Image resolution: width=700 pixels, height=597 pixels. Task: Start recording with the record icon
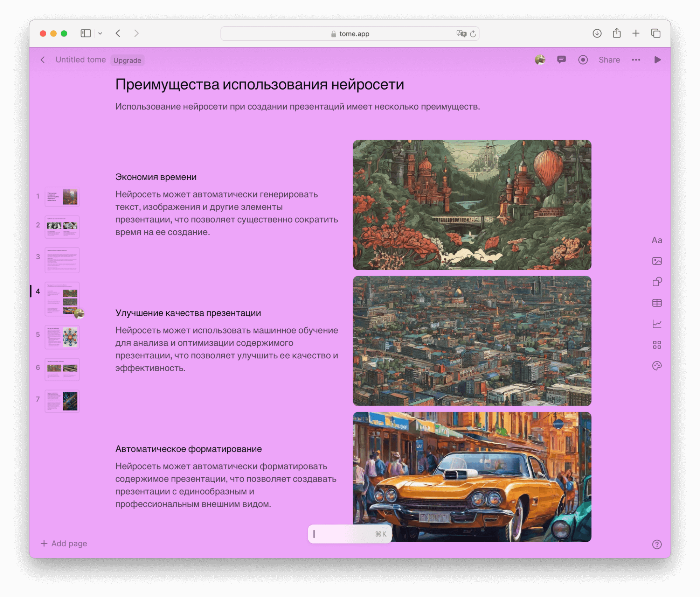[583, 60]
